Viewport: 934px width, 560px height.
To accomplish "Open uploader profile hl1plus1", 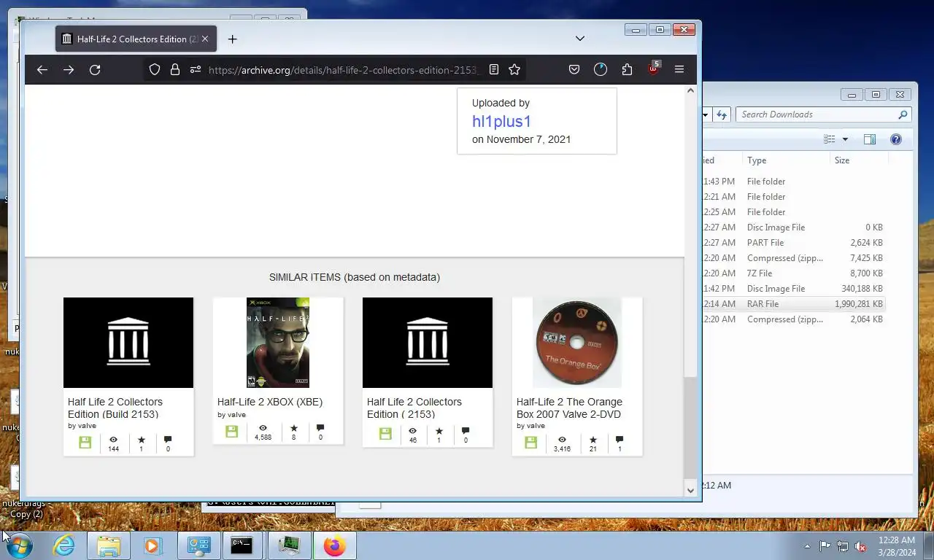I will point(501,121).
